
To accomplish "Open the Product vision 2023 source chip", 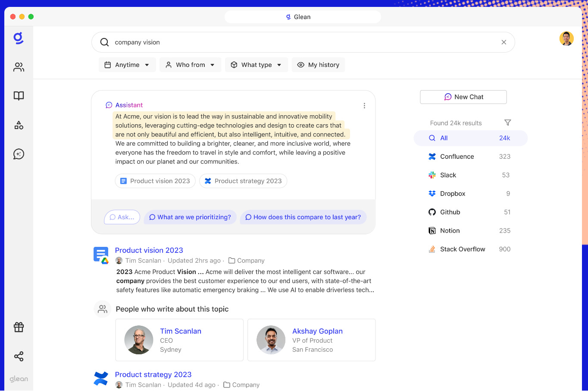I will (155, 181).
